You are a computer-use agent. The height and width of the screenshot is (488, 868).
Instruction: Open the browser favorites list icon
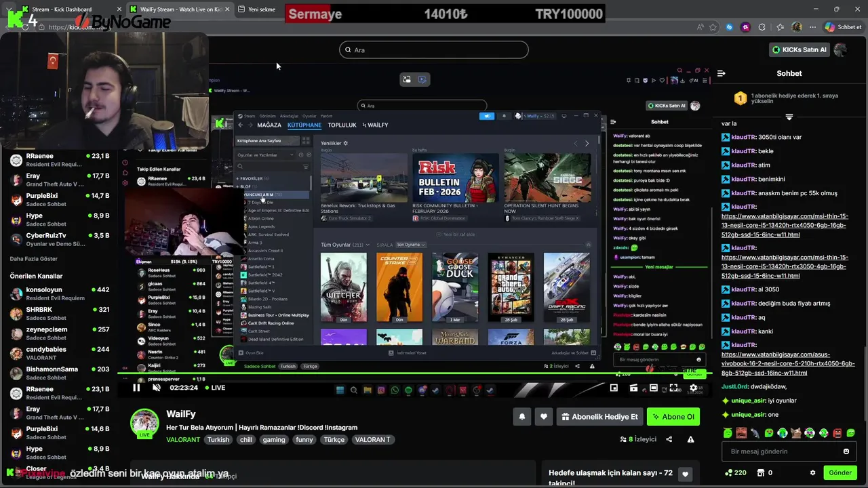click(780, 27)
